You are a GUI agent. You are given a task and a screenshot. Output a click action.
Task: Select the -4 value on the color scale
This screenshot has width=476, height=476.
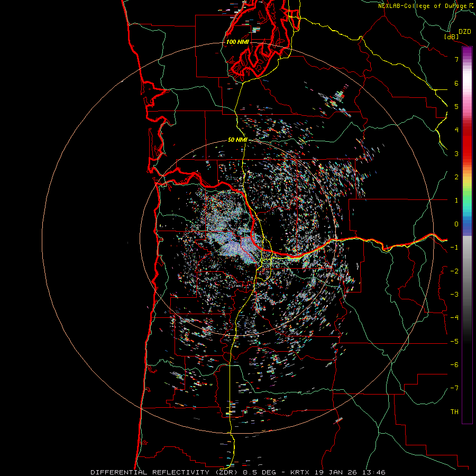[454, 318]
